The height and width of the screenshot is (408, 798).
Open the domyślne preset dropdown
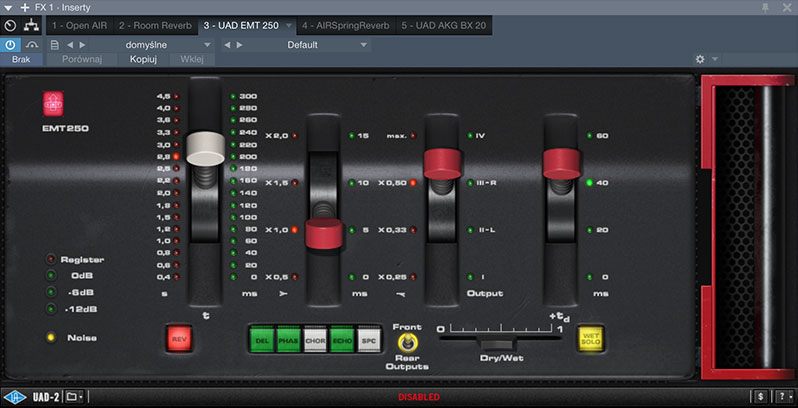[209, 45]
